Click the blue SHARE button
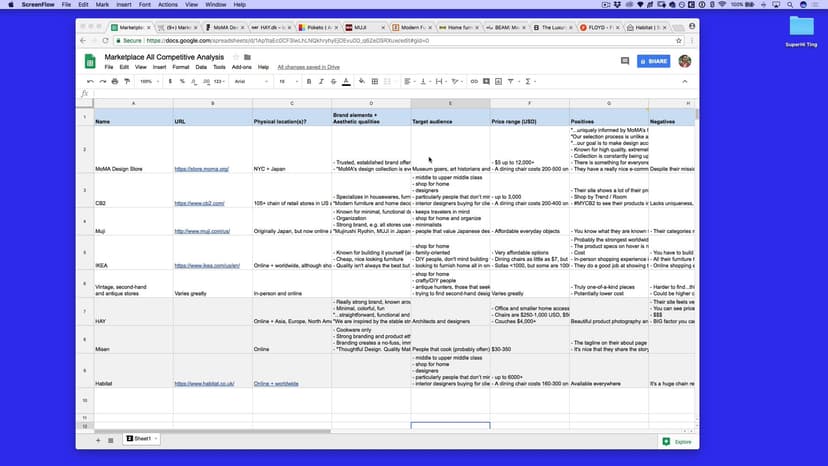 (x=653, y=61)
